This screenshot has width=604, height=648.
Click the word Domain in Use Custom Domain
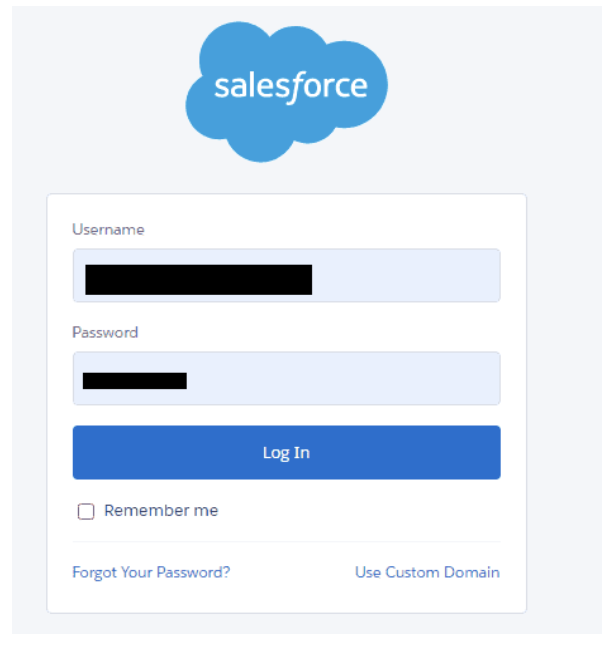[472, 572]
